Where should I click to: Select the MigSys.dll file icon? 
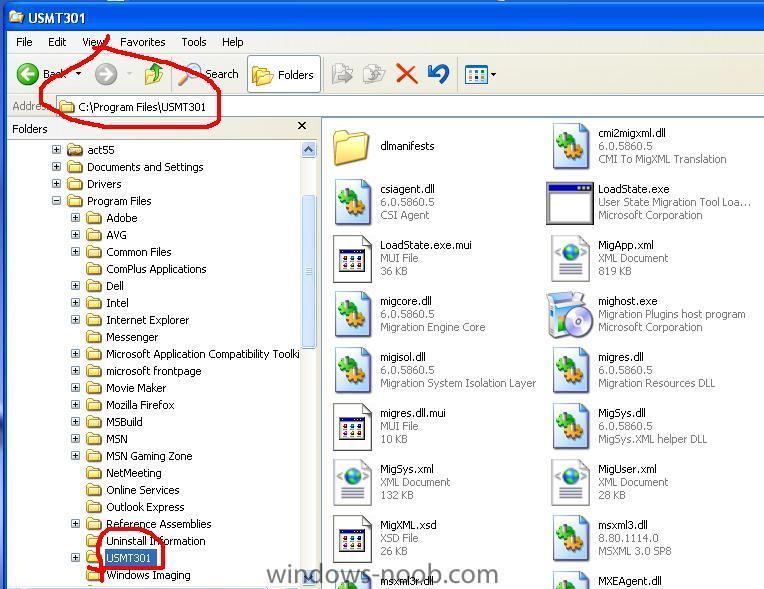[x=571, y=426]
